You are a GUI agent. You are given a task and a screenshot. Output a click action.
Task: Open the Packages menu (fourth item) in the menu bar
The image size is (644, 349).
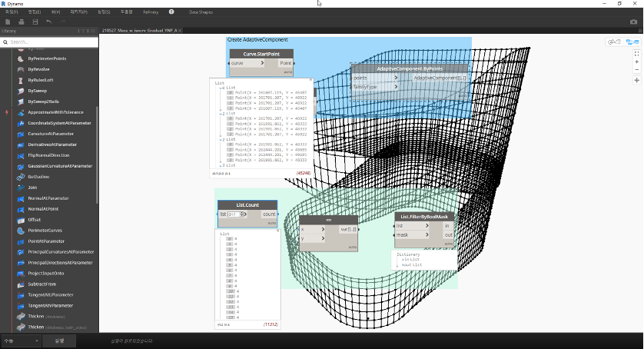pos(79,12)
